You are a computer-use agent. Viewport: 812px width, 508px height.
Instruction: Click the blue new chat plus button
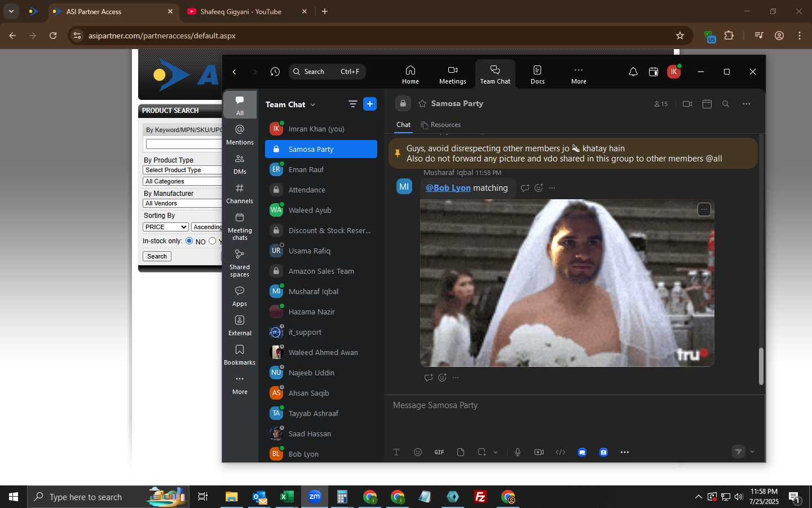[370, 104]
